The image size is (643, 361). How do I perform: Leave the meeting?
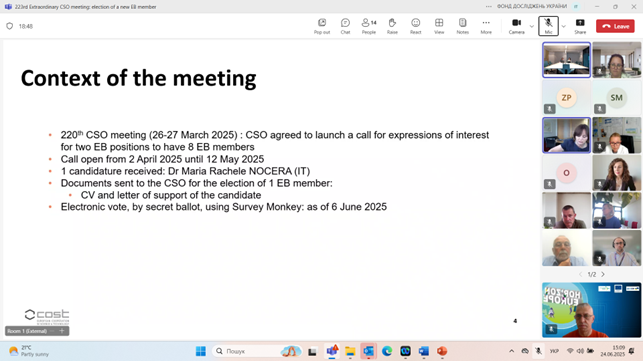(x=615, y=26)
